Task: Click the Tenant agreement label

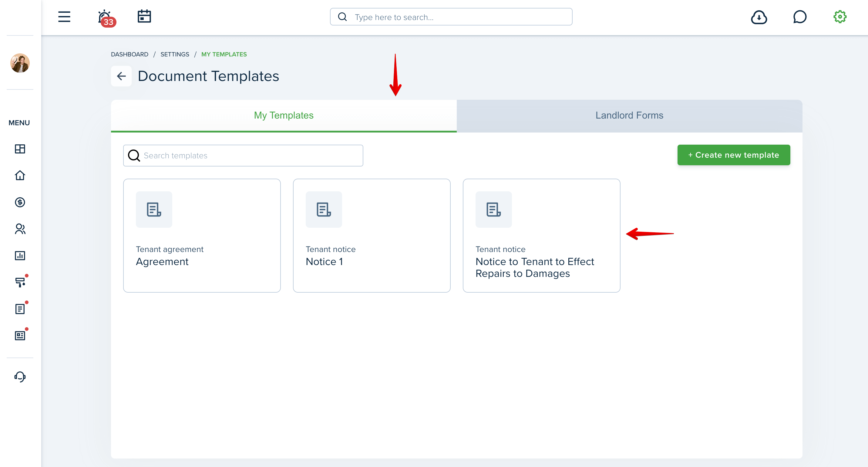Action: tap(170, 249)
